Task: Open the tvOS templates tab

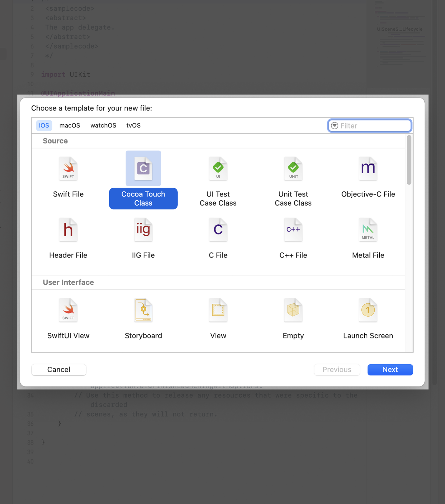Action: click(133, 125)
